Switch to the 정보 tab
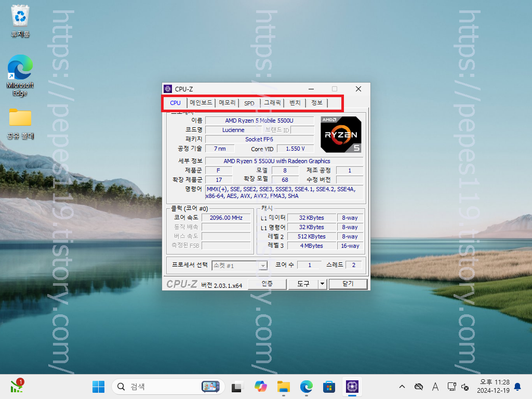The width and height of the screenshot is (532, 399). (x=316, y=102)
